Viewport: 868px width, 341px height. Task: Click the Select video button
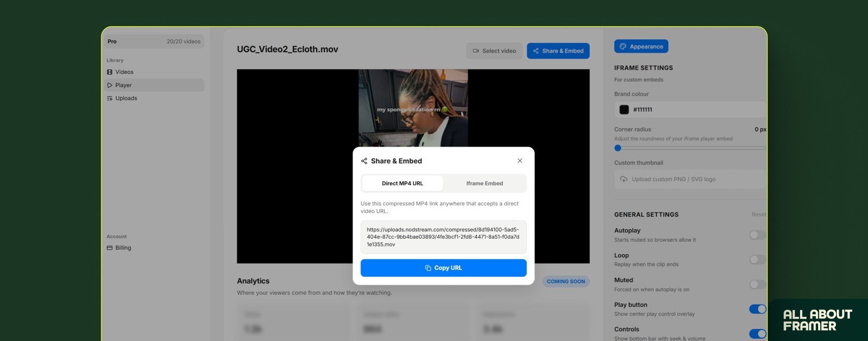[x=494, y=51]
